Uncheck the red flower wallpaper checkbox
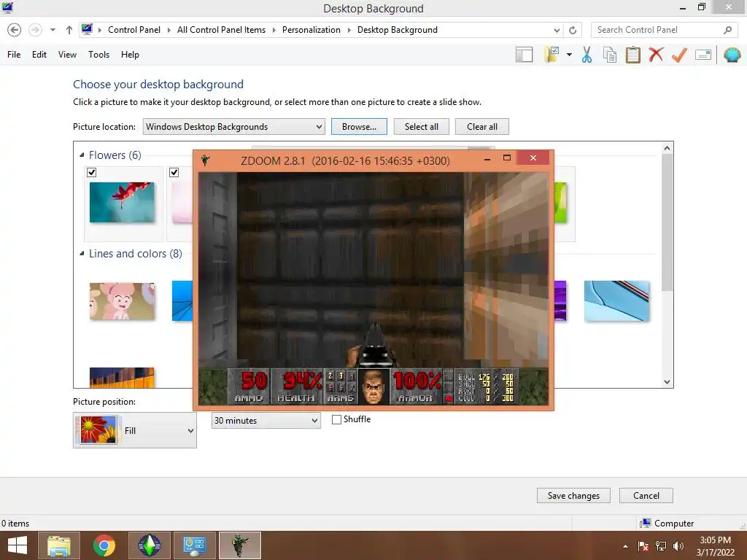The height and width of the screenshot is (560, 747). tap(92, 172)
